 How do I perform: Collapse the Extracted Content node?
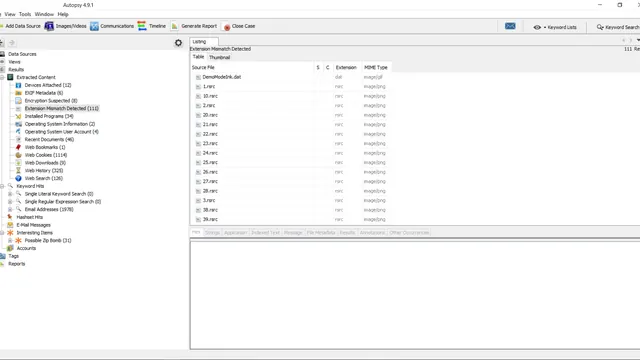2,78
